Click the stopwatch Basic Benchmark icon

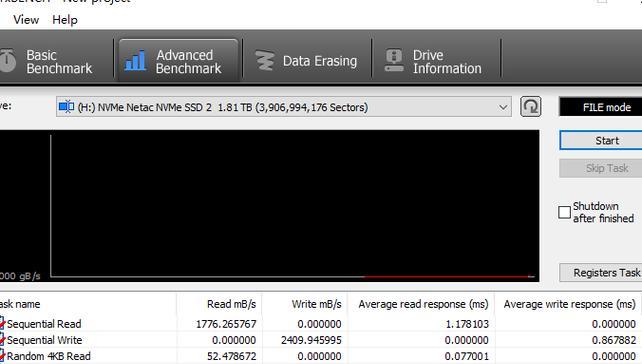click(7, 61)
